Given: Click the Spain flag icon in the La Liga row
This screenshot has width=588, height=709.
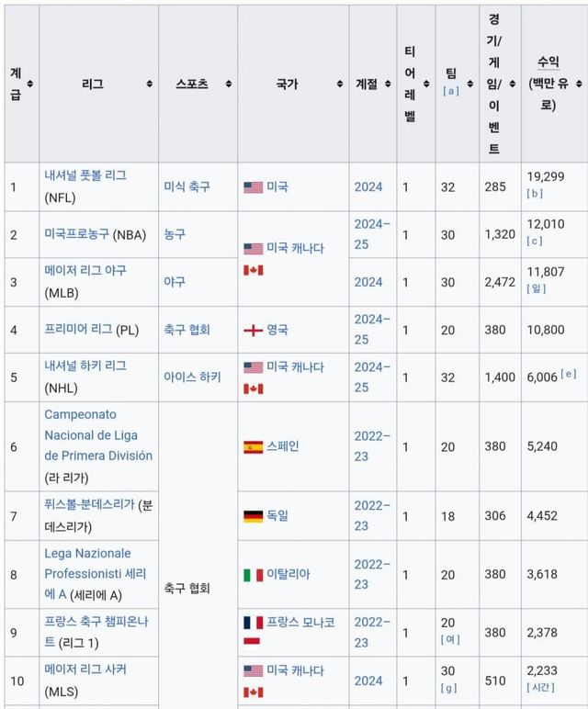Looking at the screenshot, I should (253, 447).
